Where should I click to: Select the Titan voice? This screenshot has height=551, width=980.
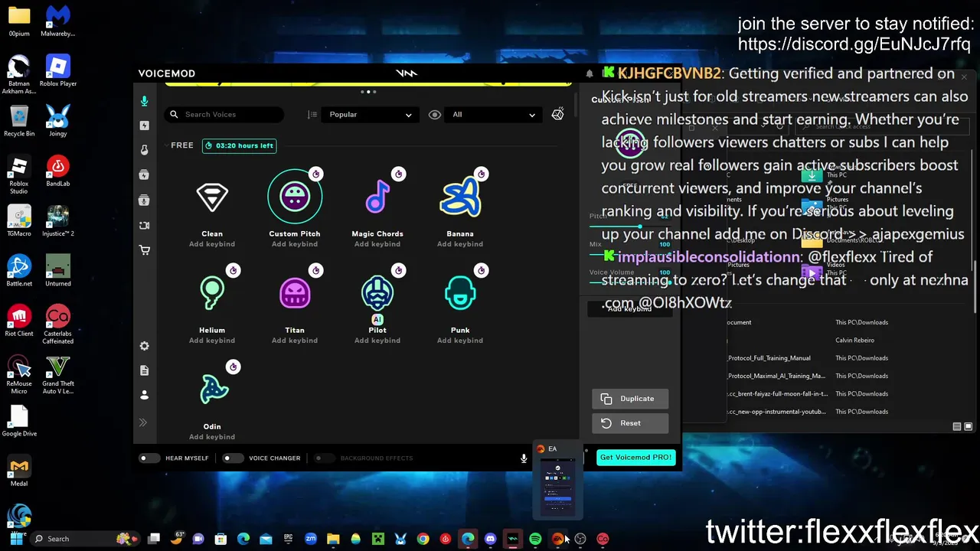click(295, 294)
